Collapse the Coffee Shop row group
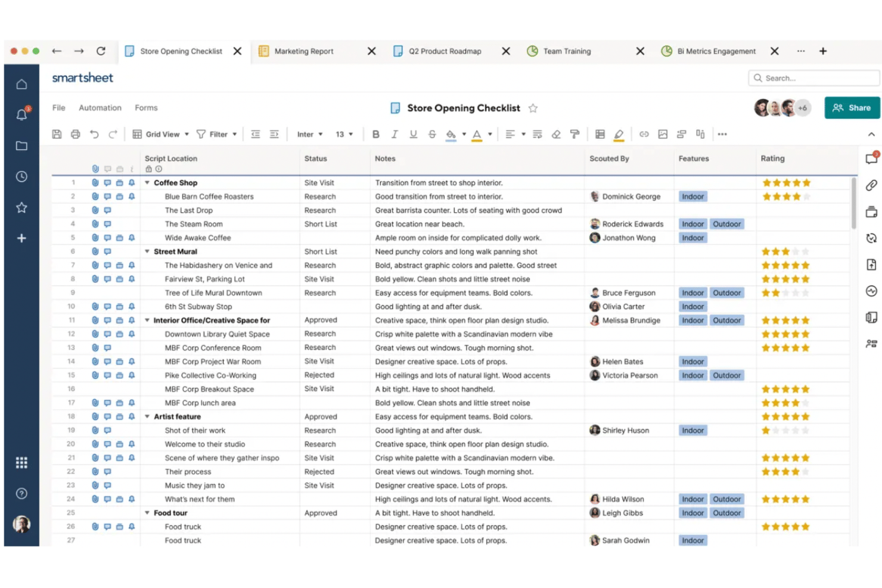882x588 pixels. [147, 183]
